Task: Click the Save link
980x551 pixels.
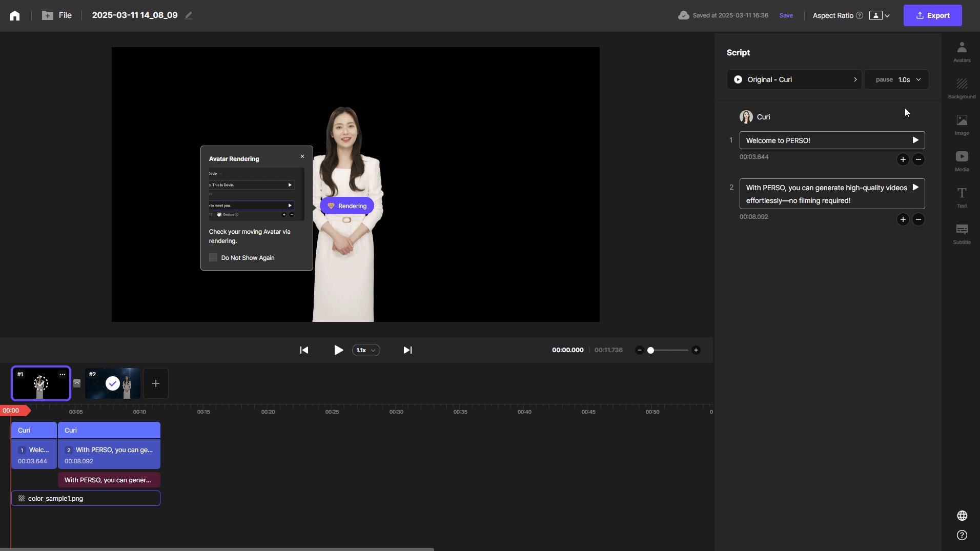Action: click(786, 15)
